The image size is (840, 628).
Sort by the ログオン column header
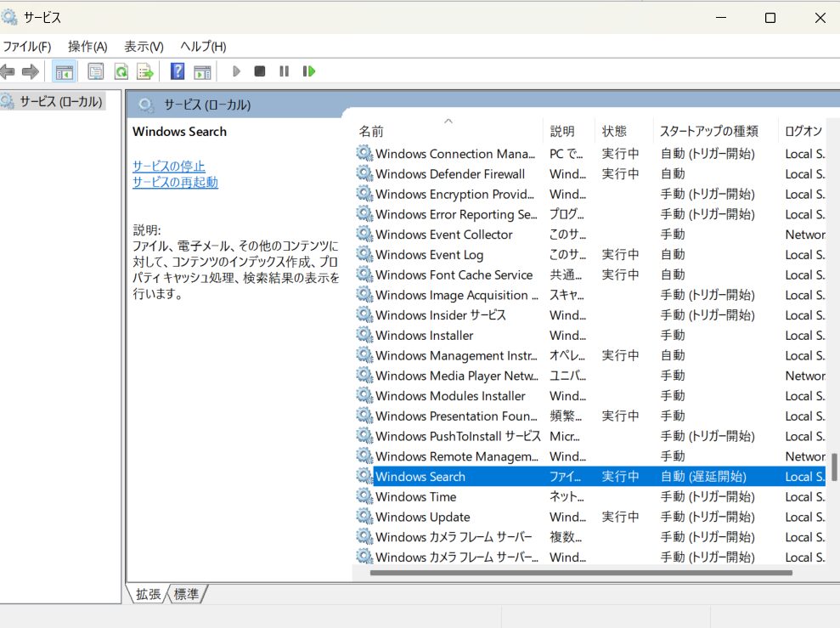point(803,131)
